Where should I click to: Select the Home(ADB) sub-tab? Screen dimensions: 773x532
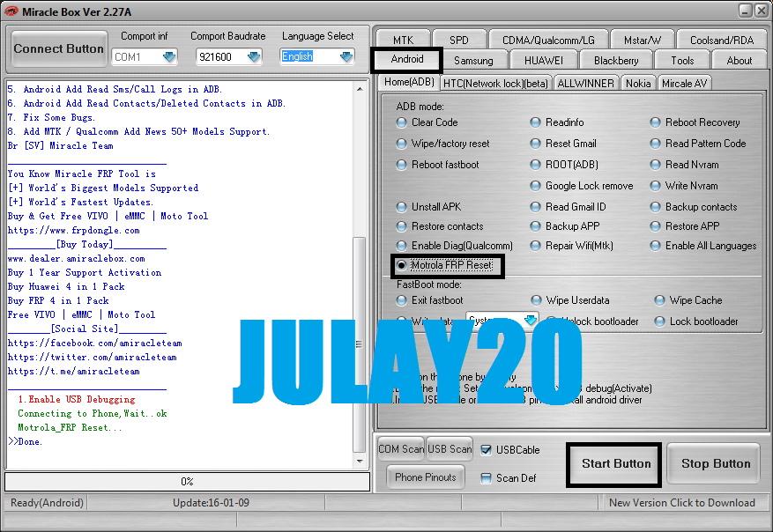[x=409, y=82]
